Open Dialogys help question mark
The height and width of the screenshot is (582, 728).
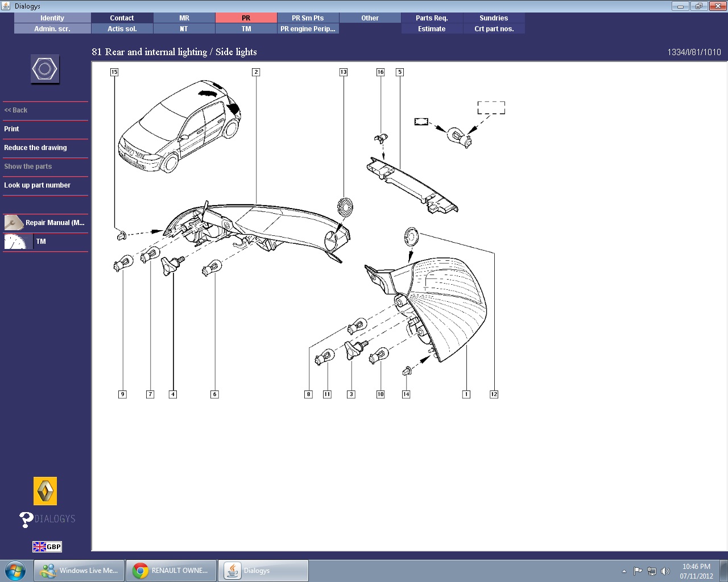coord(26,519)
